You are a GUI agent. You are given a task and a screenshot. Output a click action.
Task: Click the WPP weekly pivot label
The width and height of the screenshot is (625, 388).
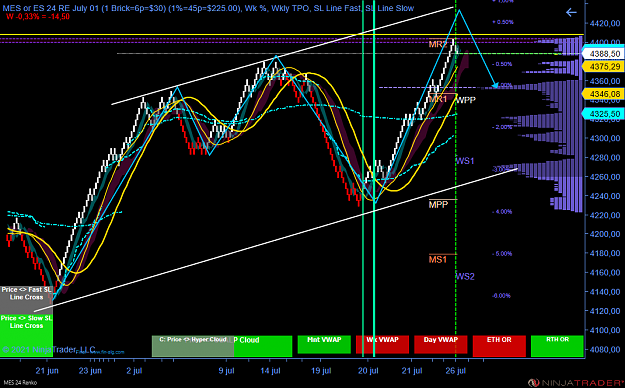coord(466,100)
